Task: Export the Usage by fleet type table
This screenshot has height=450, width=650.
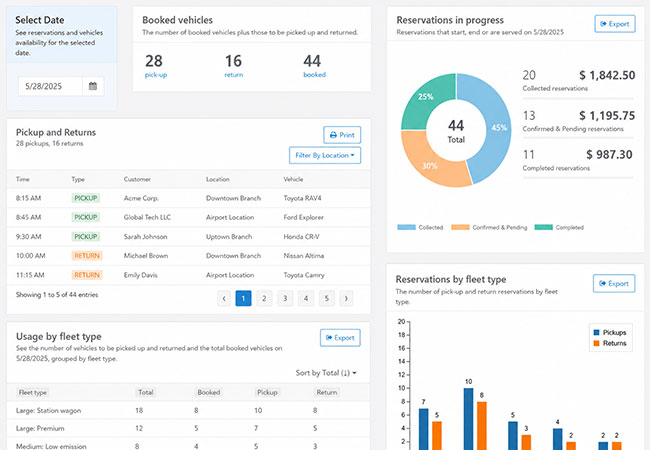Action: coord(340,338)
